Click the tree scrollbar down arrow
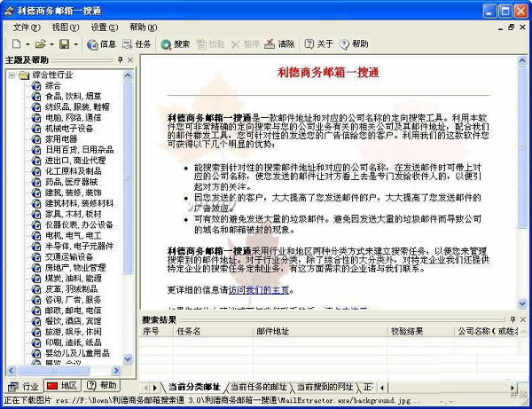This screenshot has height=409, width=532. pos(128,359)
